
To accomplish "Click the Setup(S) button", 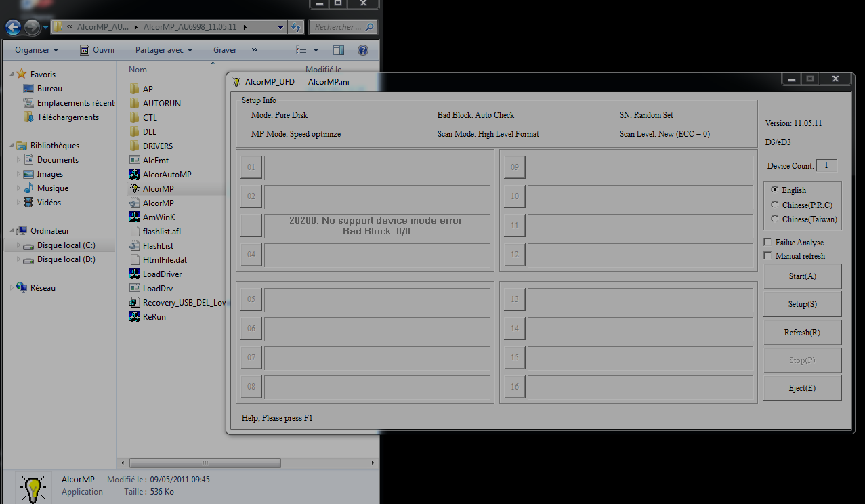I will tap(802, 304).
